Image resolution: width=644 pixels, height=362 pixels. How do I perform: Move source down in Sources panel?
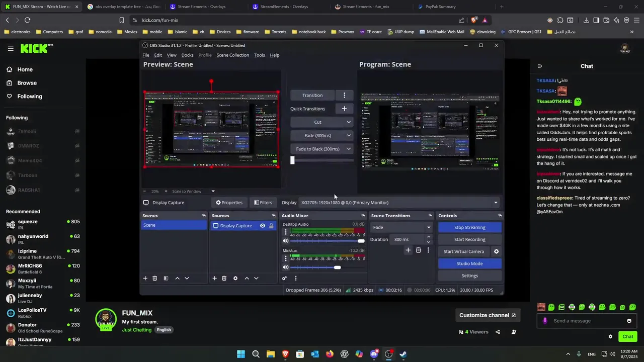point(256,278)
